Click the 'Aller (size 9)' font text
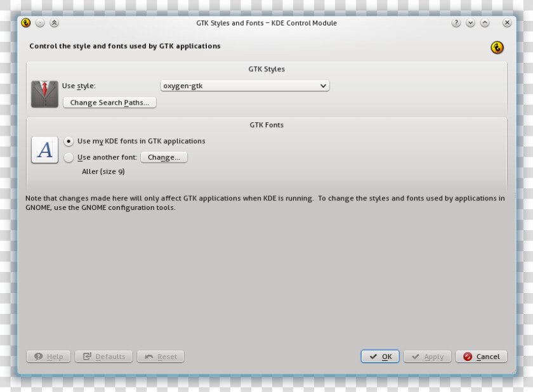Viewport: 533px width, 392px height. tap(103, 171)
